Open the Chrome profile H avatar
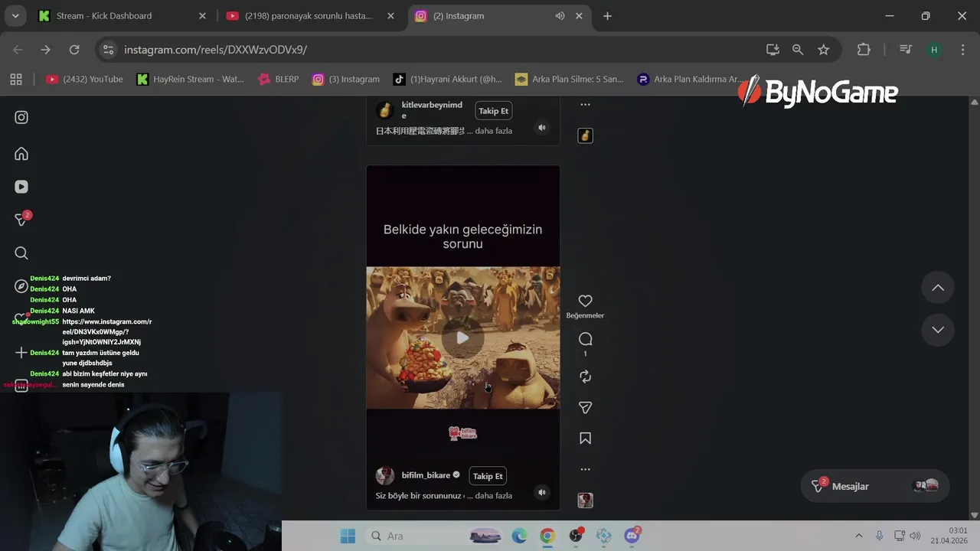 934,50
